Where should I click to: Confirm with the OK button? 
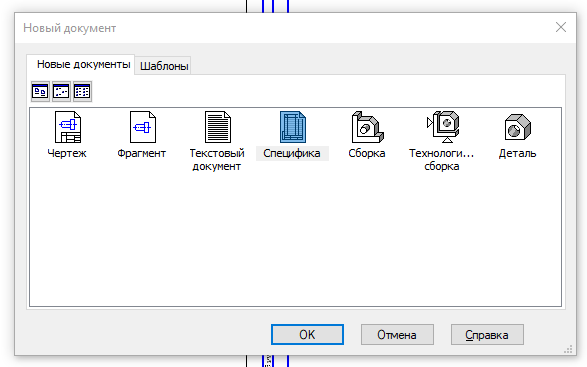(307, 334)
